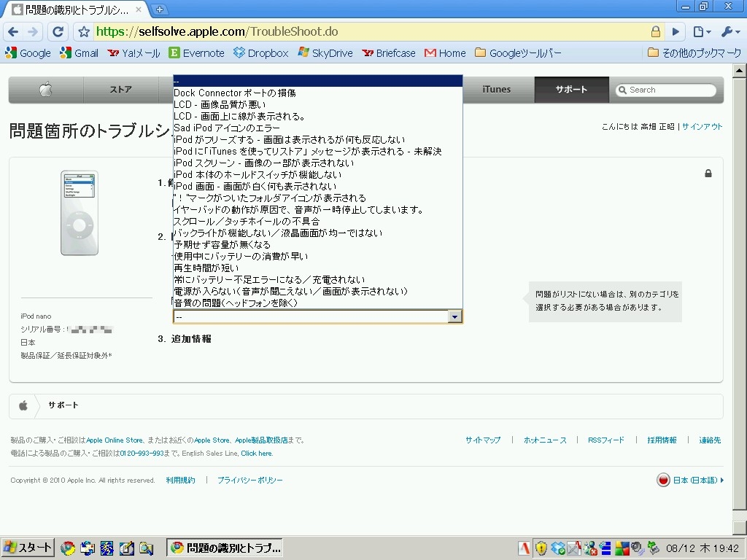Reload the page with the refresh icon
The image size is (747, 560).
pos(58,32)
